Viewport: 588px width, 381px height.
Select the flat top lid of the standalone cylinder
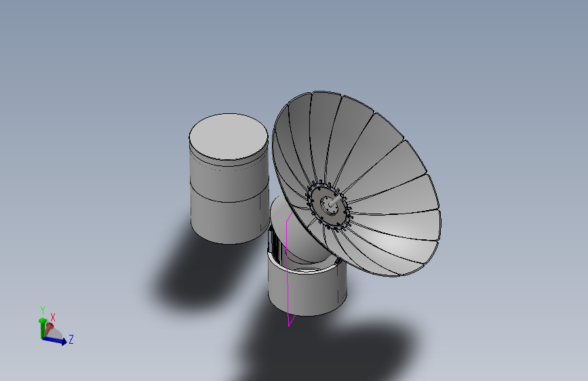[229, 136]
